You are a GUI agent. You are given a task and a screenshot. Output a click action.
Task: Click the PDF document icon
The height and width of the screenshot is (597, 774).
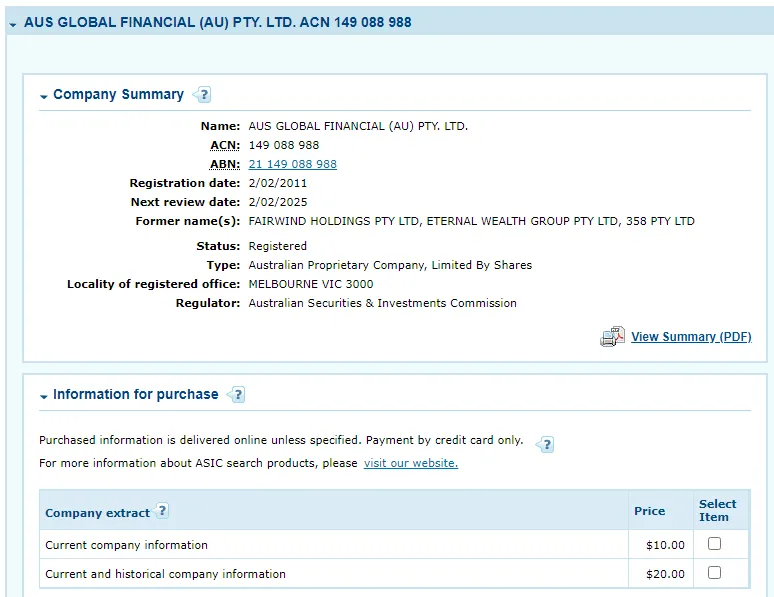pyautogui.click(x=612, y=337)
